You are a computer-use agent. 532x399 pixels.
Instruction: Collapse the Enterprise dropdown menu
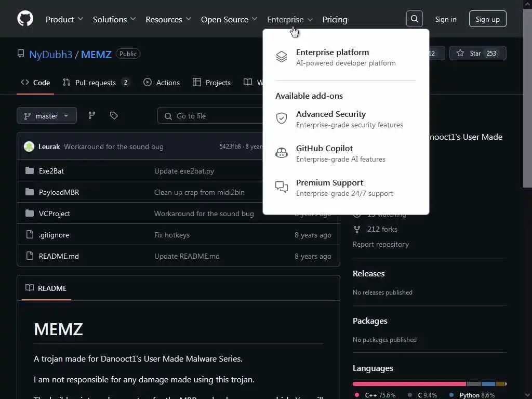click(x=290, y=19)
